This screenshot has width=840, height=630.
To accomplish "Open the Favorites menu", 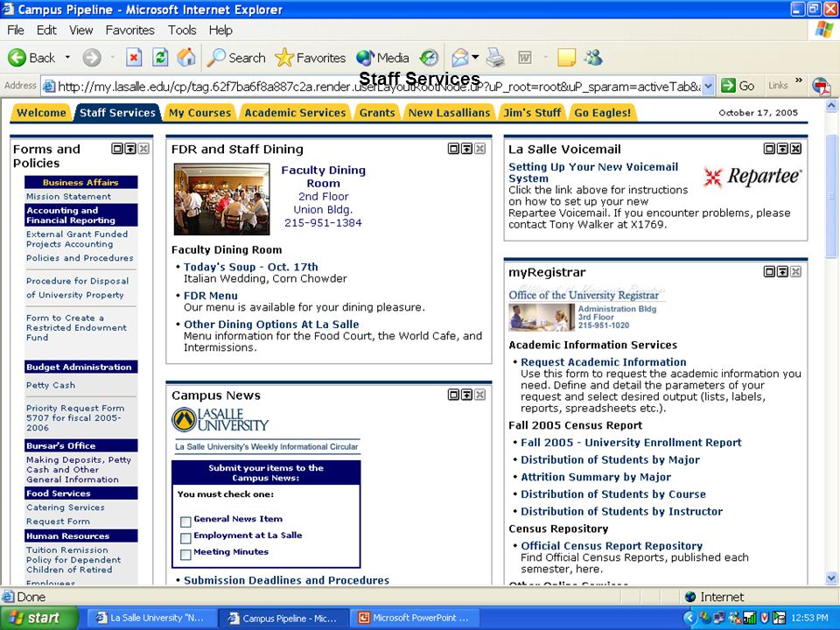I will coord(129,30).
